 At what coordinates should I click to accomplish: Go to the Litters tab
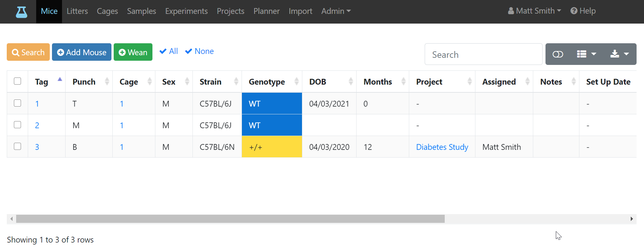click(x=77, y=11)
